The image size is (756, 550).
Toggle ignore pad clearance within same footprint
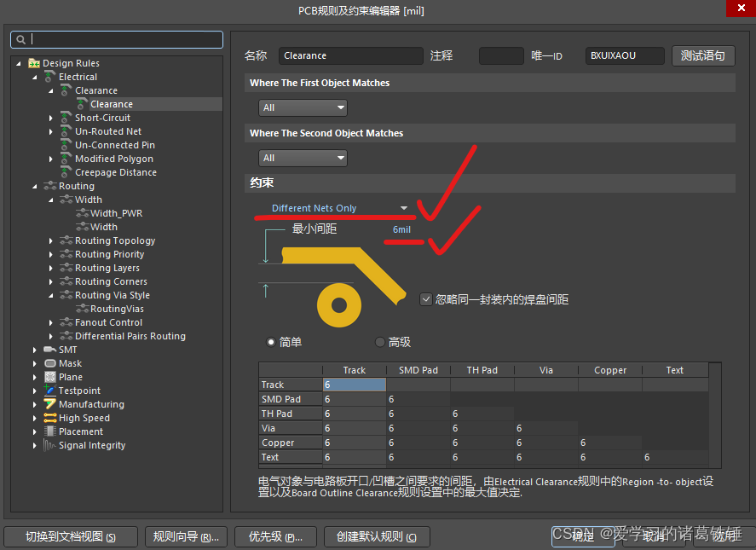coord(426,299)
